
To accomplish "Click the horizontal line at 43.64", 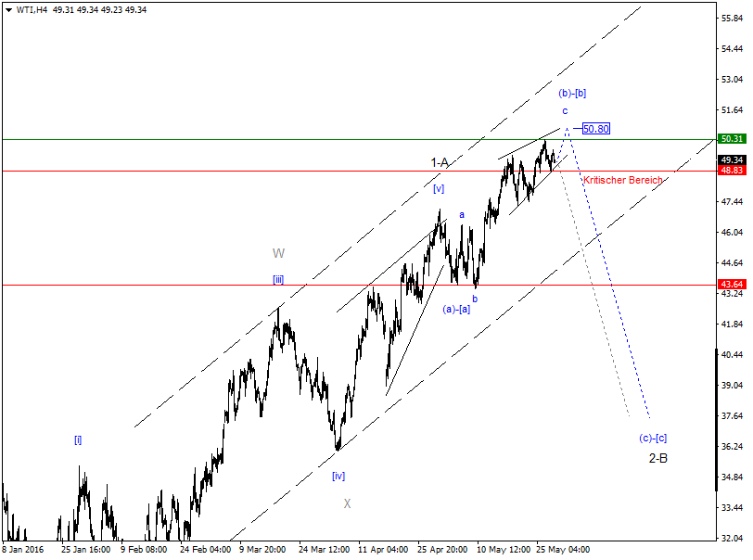I will point(185,285).
